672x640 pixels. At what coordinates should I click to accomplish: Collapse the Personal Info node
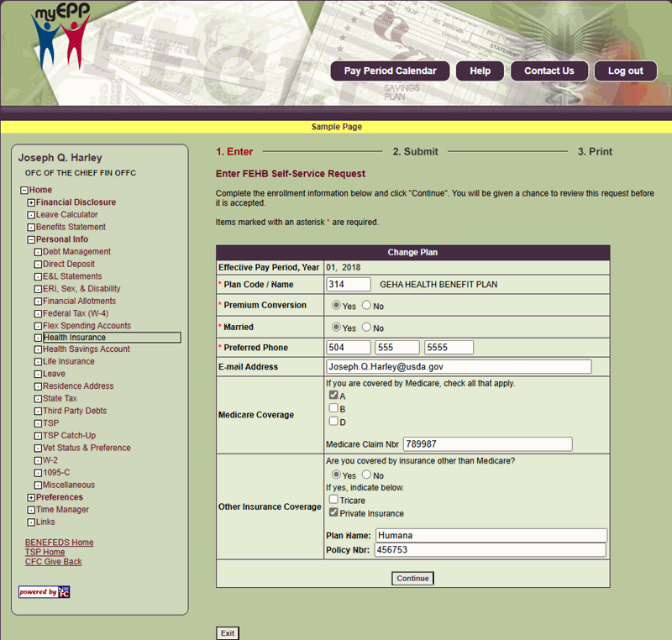[31, 240]
